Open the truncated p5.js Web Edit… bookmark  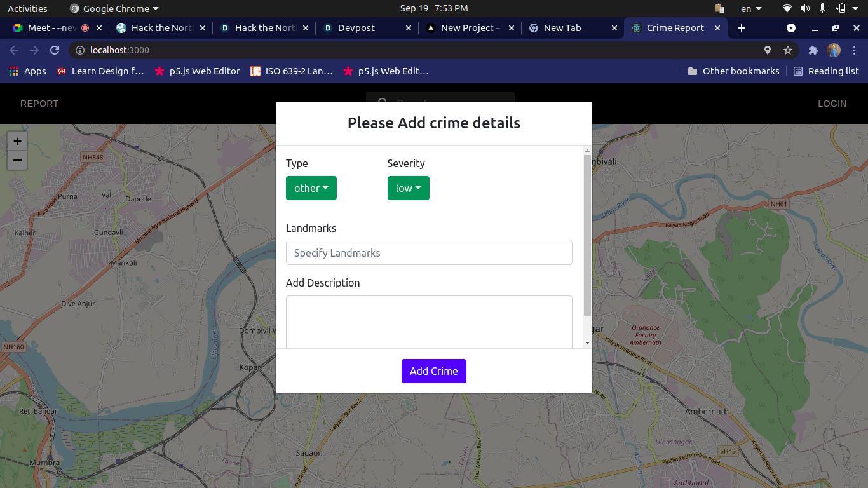tap(386, 71)
